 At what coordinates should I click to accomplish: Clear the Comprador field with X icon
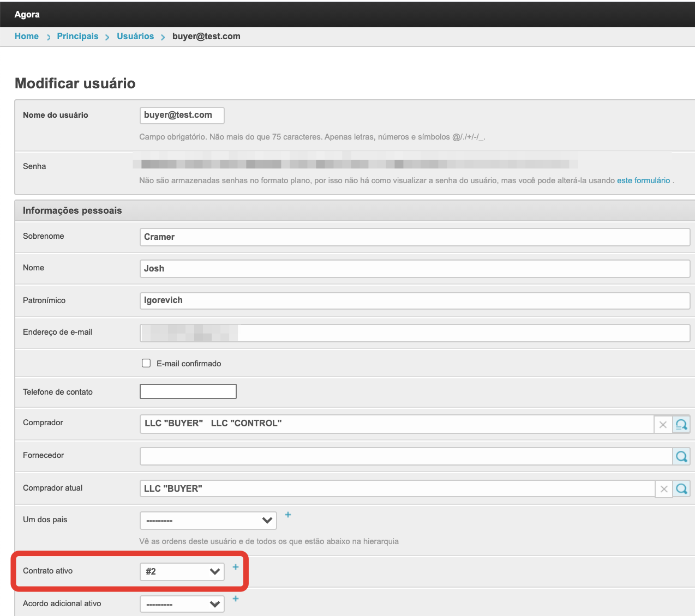coord(663,424)
